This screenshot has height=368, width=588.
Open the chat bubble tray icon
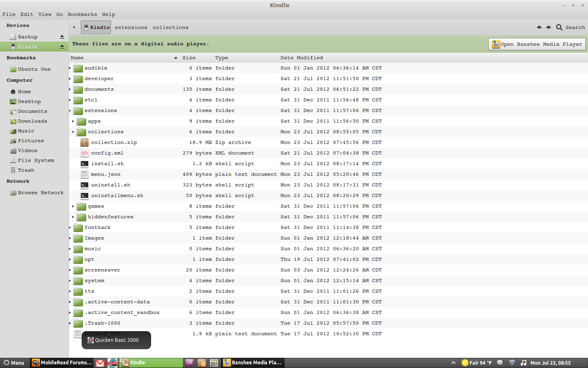pos(500,363)
